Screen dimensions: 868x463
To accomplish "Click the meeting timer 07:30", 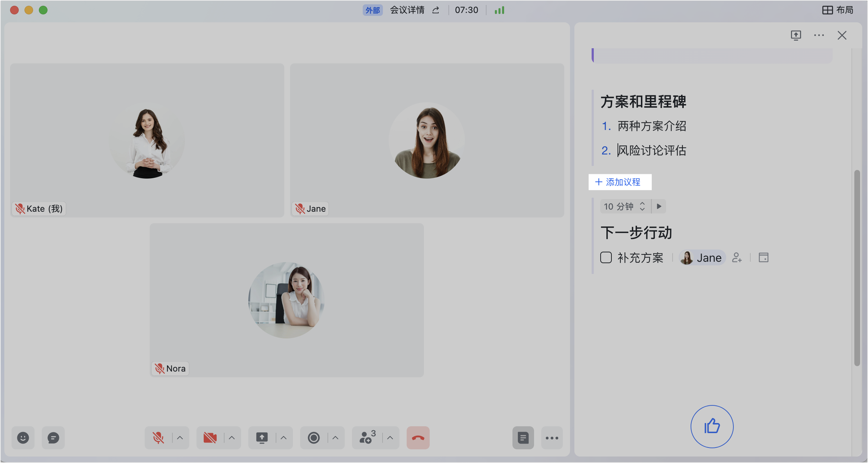I will pyautogui.click(x=466, y=10).
